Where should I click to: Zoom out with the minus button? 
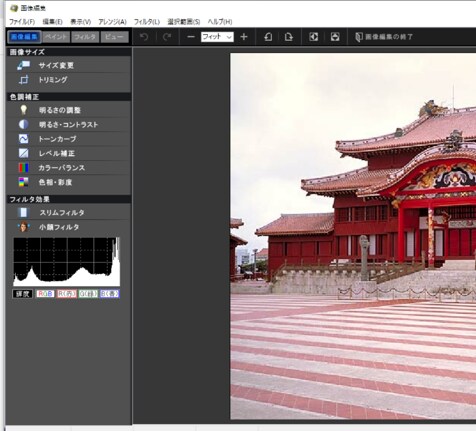coord(191,37)
